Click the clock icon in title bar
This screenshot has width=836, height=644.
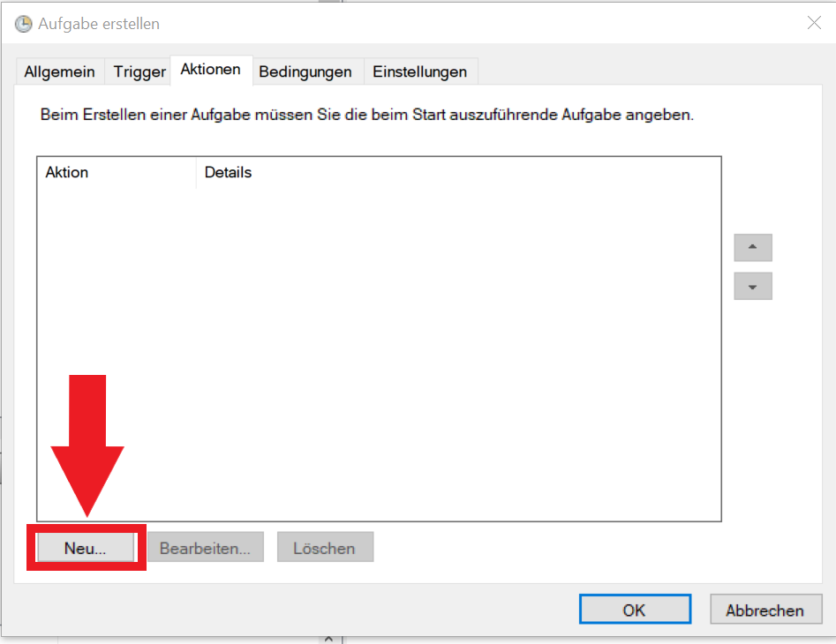(x=23, y=24)
